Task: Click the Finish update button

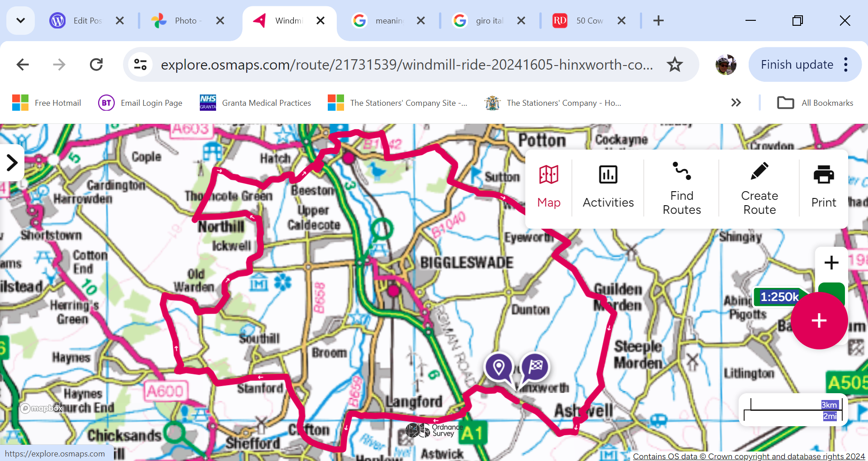Action: pos(797,65)
